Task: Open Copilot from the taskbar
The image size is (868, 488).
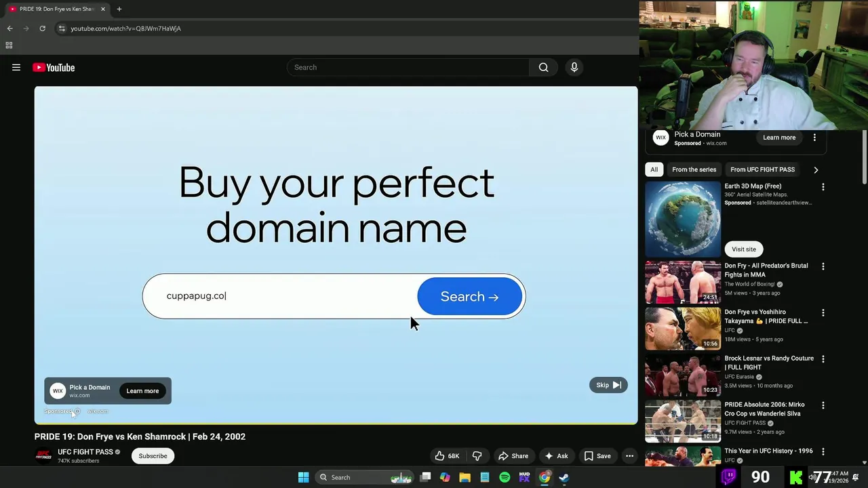Action: point(445,477)
